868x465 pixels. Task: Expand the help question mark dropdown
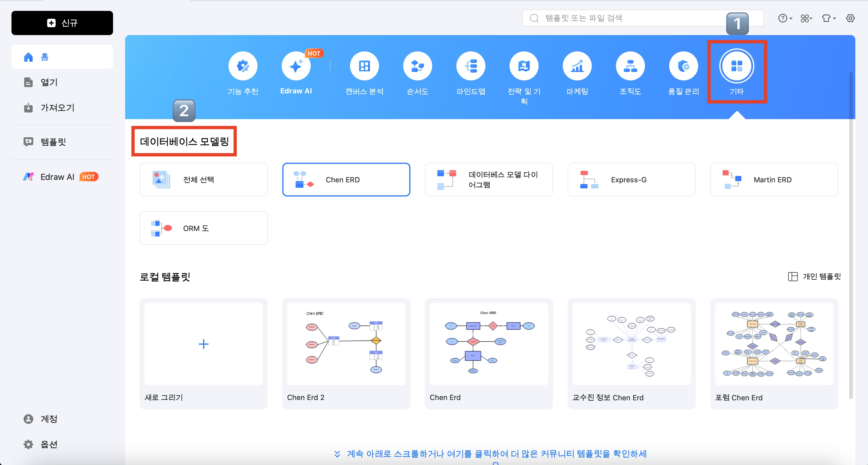coord(785,18)
